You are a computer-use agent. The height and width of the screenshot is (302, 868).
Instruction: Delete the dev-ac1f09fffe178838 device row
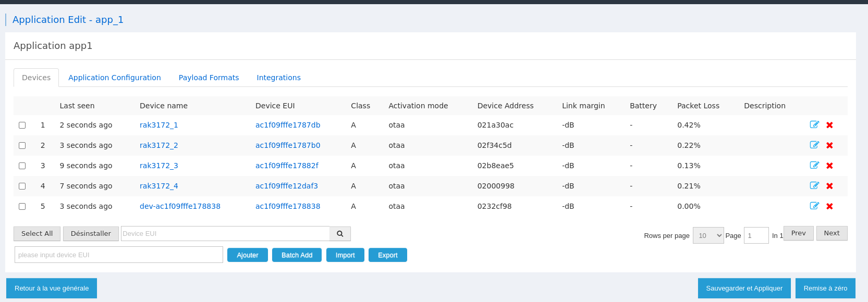pos(829,206)
